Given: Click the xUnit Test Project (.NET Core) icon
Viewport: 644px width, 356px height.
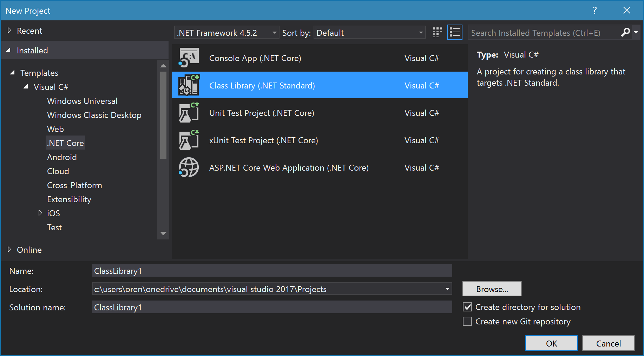Looking at the screenshot, I should pyautogui.click(x=189, y=140).
